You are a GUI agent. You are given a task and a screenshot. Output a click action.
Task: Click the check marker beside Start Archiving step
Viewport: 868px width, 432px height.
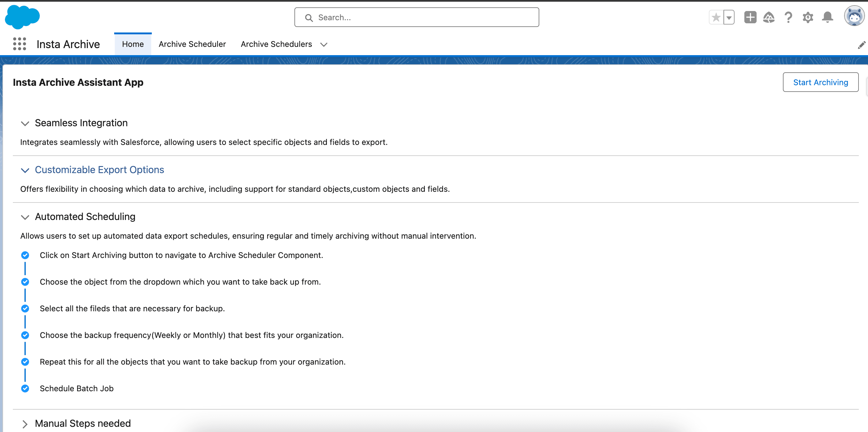(x=25, y=255)
